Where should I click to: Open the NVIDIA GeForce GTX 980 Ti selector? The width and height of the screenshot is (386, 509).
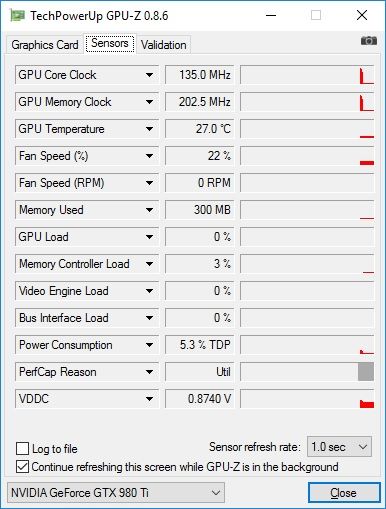pos(116,492)
